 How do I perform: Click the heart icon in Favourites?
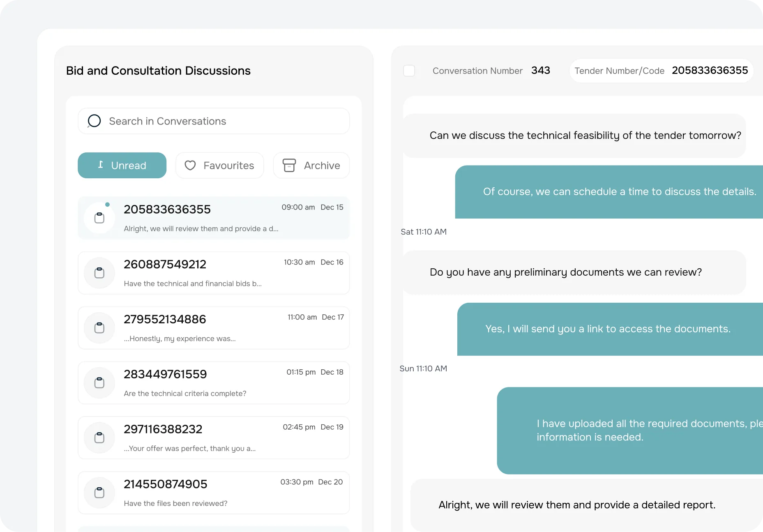(x=190, y=165)
